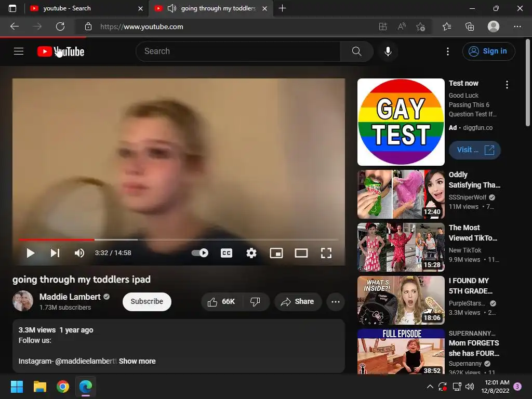Launch File Explorer from taskbar
The width and height of the screenshot is (532, 399).
(x=39, y=387)
